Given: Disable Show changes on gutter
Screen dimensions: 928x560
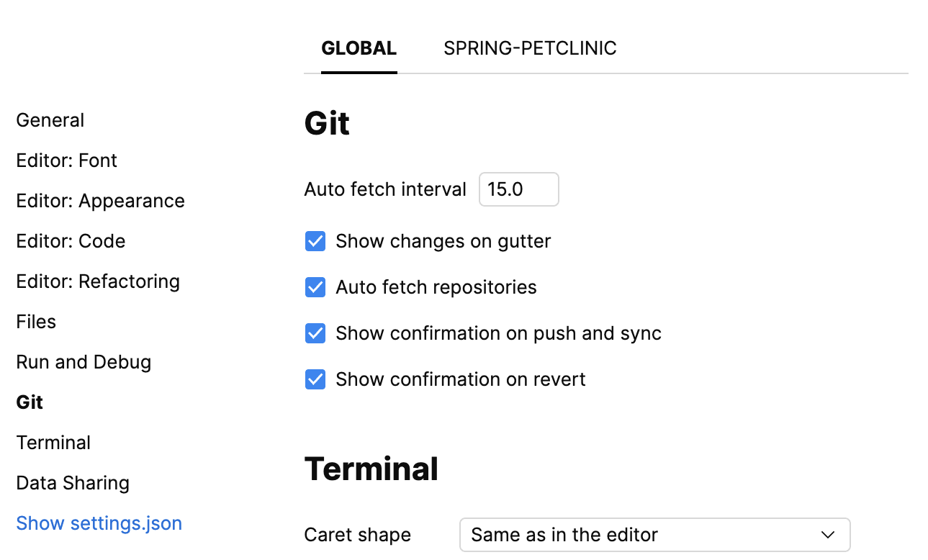Looking at the screenshot, I should (x=315, y=241).
